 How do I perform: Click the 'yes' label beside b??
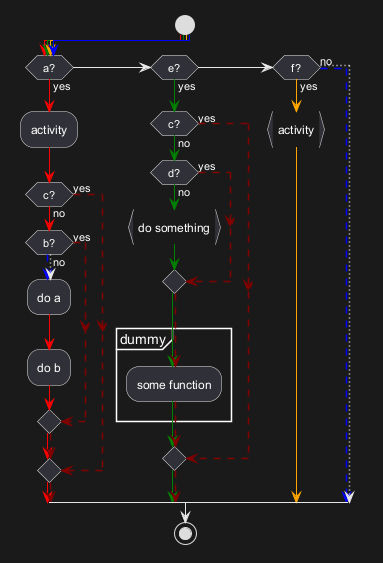click(82, 237)
